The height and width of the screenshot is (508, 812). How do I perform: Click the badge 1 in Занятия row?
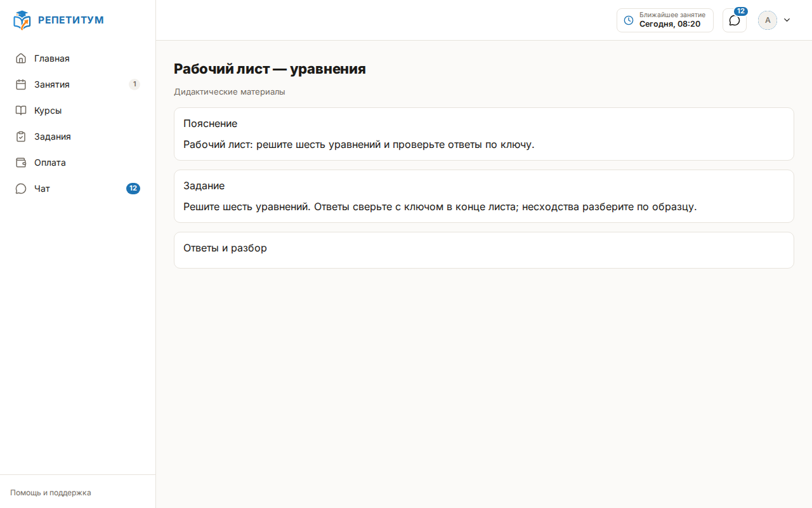[x=134, y=84]
